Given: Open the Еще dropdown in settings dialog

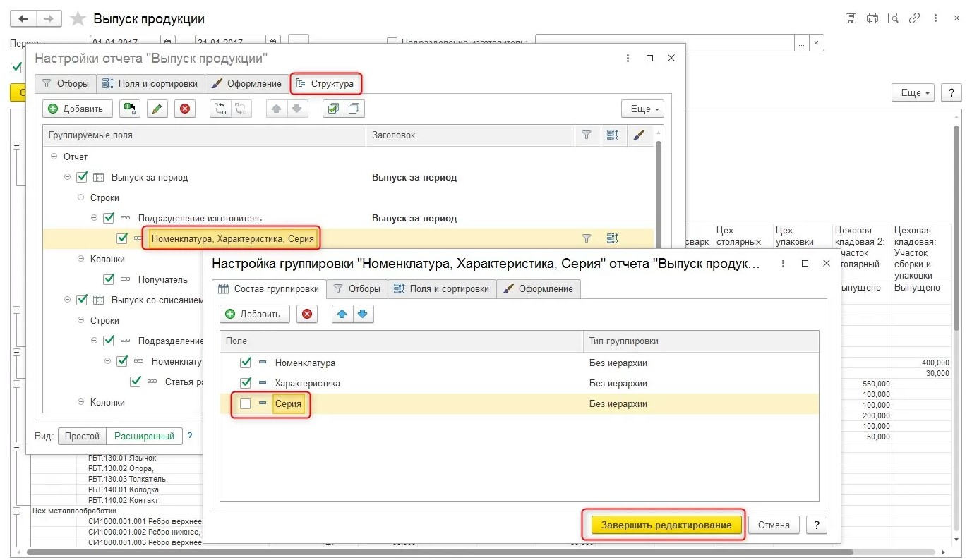Looking at the screenshot, I should click(x=642, y=109).
